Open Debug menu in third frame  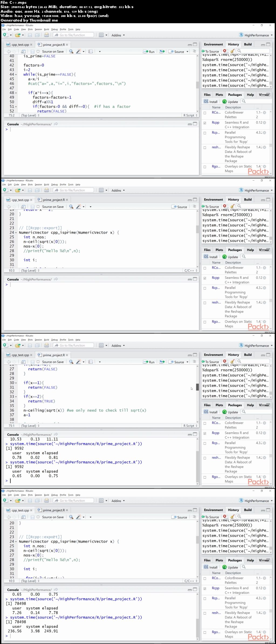[x=54, y=340]
